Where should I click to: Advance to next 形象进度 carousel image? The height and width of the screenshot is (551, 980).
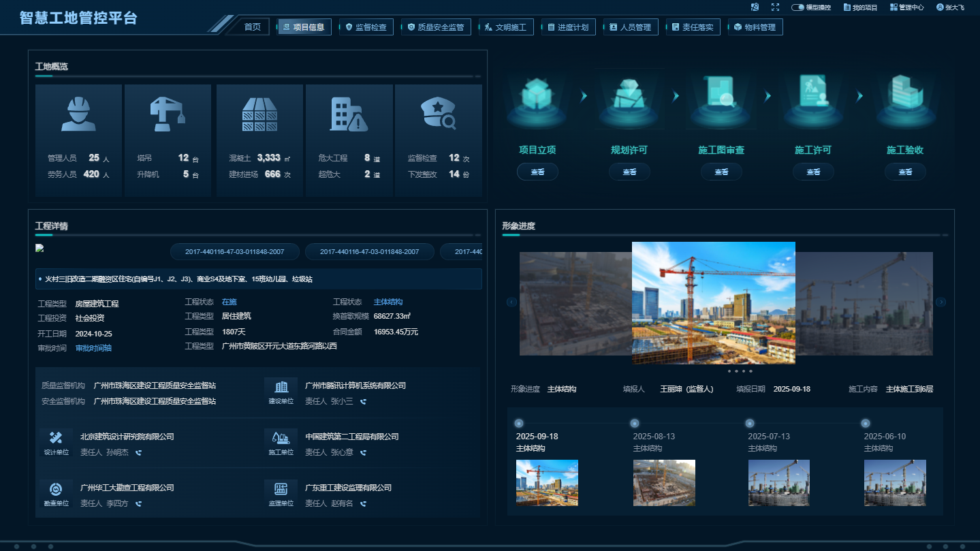[941, 302]
